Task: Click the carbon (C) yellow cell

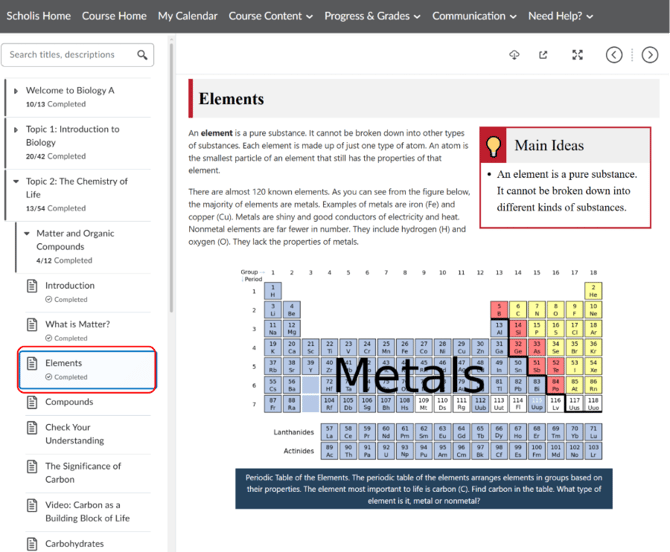Action: [517, 310]
